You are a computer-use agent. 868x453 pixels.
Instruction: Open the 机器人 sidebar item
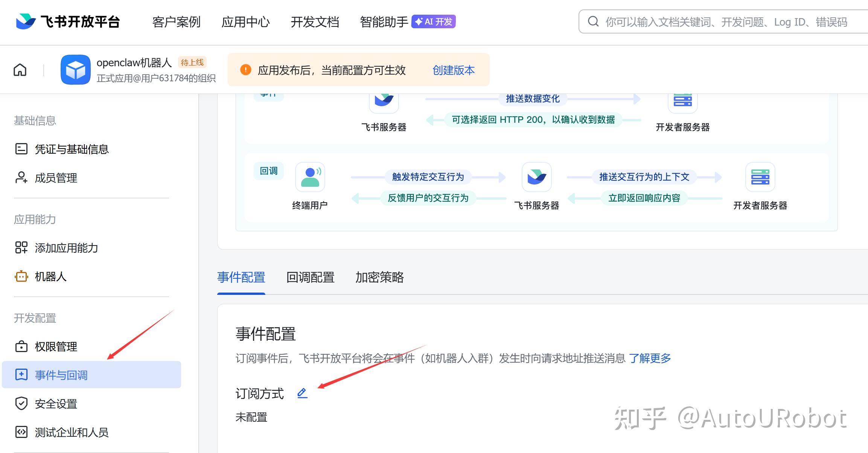click(50, 276)
